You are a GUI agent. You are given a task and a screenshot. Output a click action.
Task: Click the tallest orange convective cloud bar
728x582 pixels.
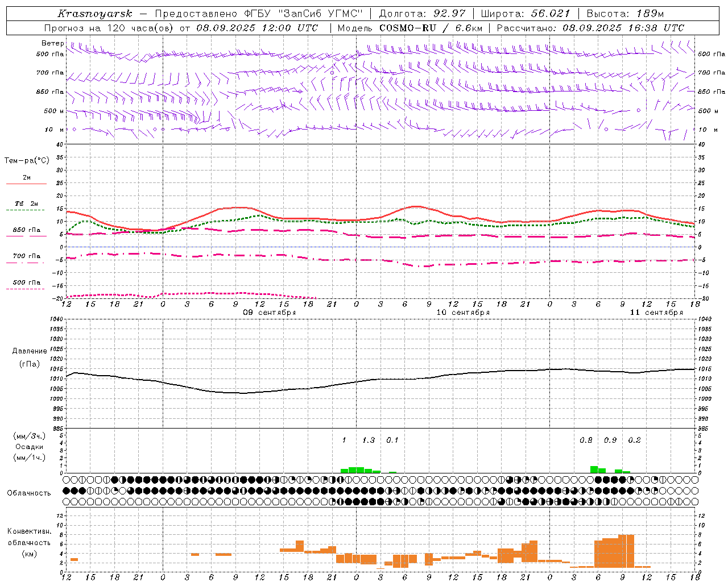click(626, 551)
